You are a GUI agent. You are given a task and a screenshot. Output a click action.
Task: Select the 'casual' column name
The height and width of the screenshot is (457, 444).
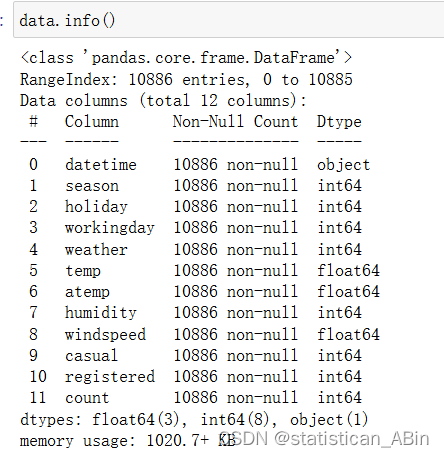pyautogui.click(x=91, y=356)
